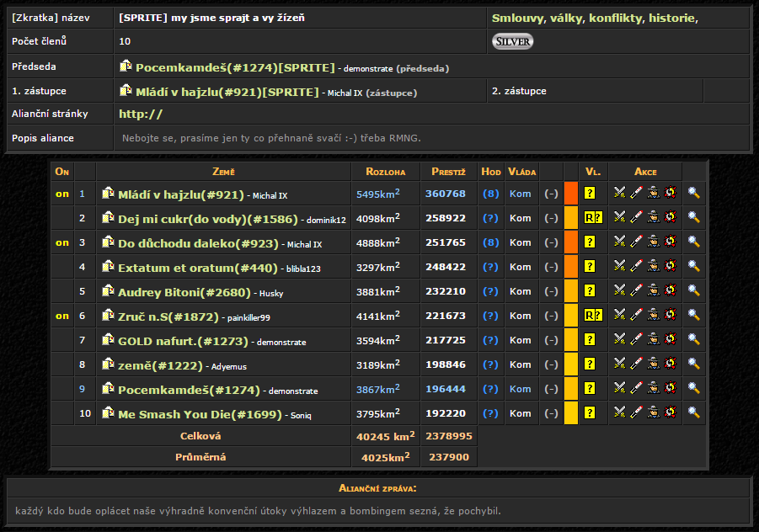Image resolution: width=759 pixels, height=532 pixels.
Task: Click spy agent icon for země(#1222) row
Action: tap(654, 363)
